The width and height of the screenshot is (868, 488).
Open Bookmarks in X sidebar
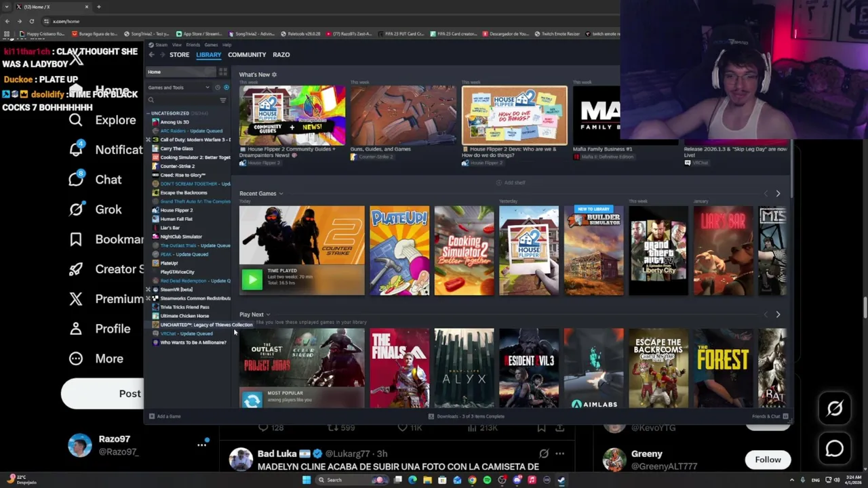tap(105, 239)
